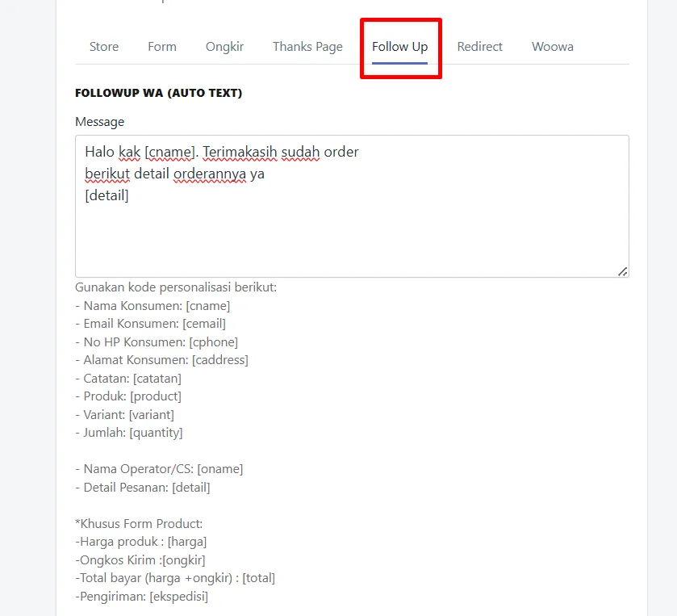
Task: Click the textarea resize handle icon
Action: (x=622, y=272)
